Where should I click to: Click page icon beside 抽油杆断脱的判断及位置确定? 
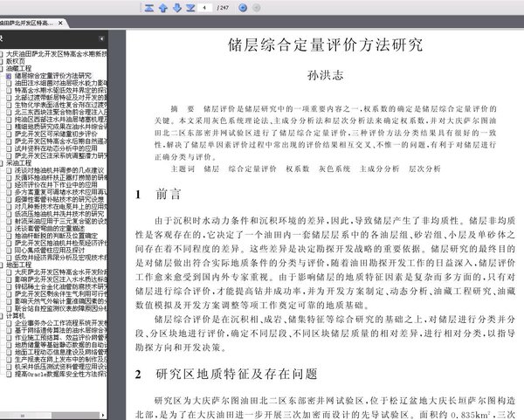[9, 236]
